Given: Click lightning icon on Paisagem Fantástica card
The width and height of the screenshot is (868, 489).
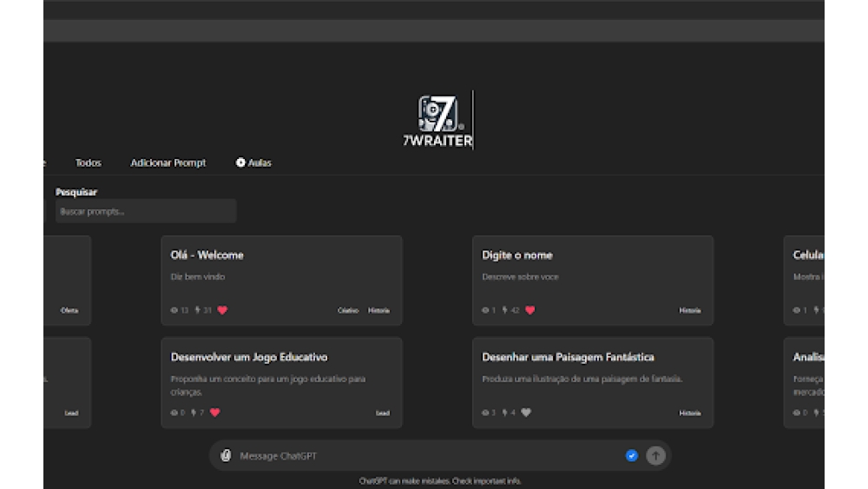Looking at the screenshot, I should pyautogui.click(x=505, y=413).
